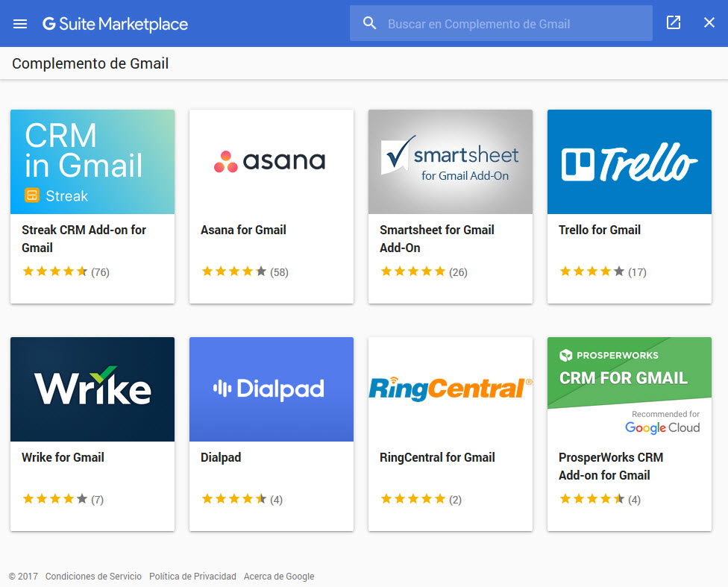The height and width of the screenshot is (587, 728).
Task: Open the Trello logo banner
Action: [x=630, y=162]
